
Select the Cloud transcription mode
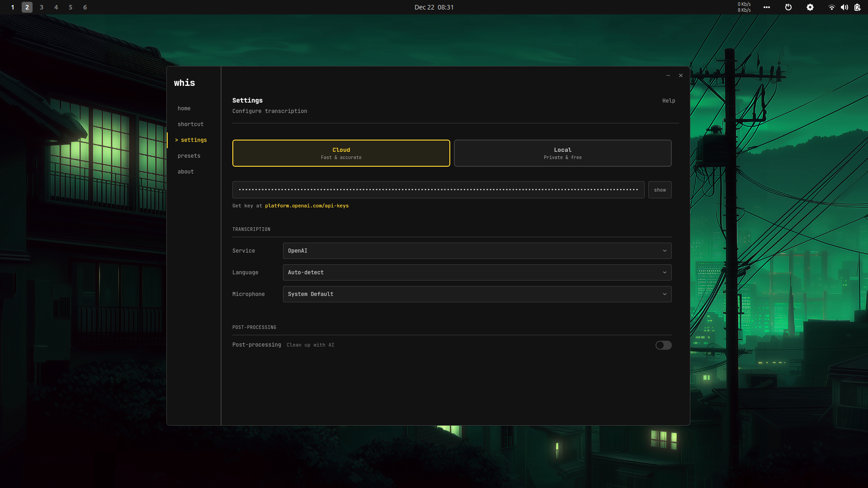[341, 153]
